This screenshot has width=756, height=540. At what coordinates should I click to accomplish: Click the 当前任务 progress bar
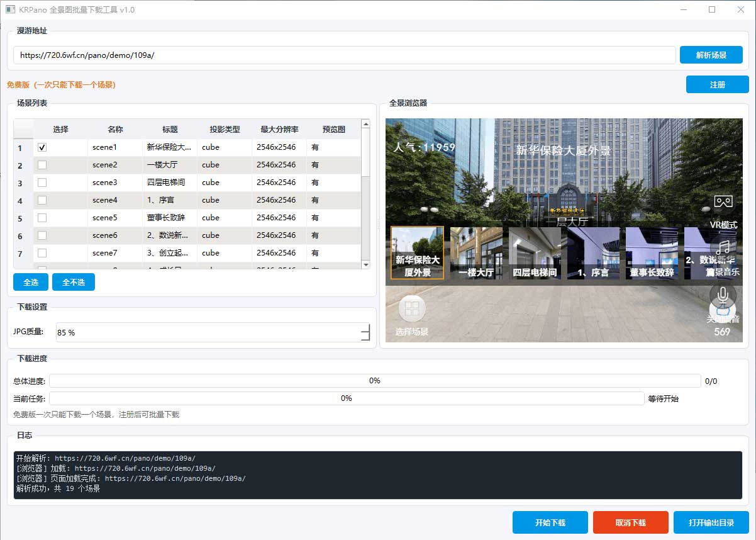[x=347, y=398]
